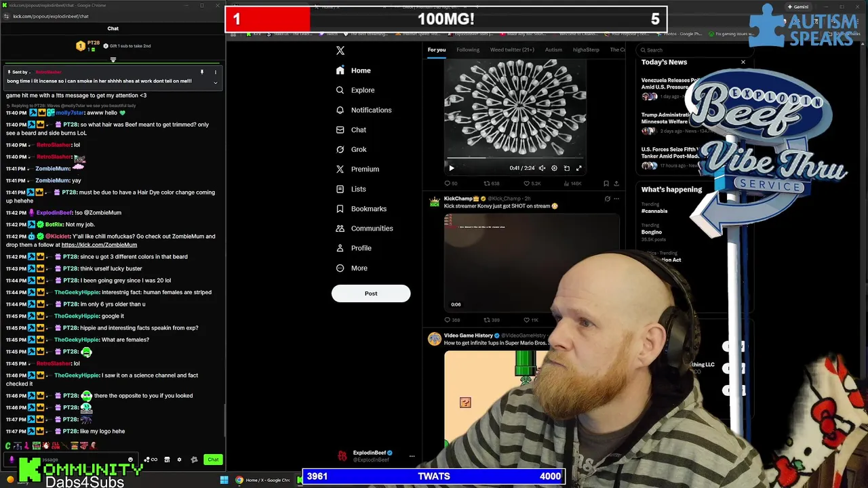868x488 pixels.
Task: Open Windows Start menu
Action: (224, 480)
